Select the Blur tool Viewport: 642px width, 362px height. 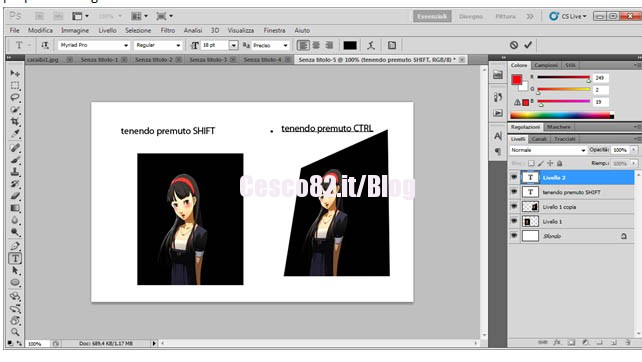[15, 220]
